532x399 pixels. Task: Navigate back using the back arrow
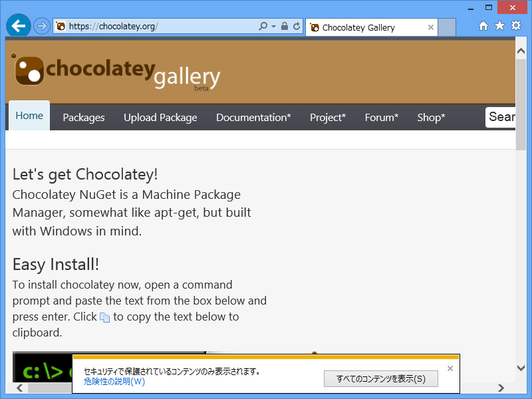(x=18, y=25)
